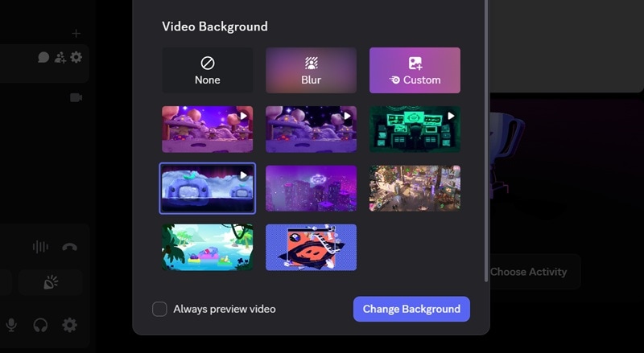This screenshot has height=353, width=644.
Task: Click the video camera icon in sidebar
Action: (76, 97)
